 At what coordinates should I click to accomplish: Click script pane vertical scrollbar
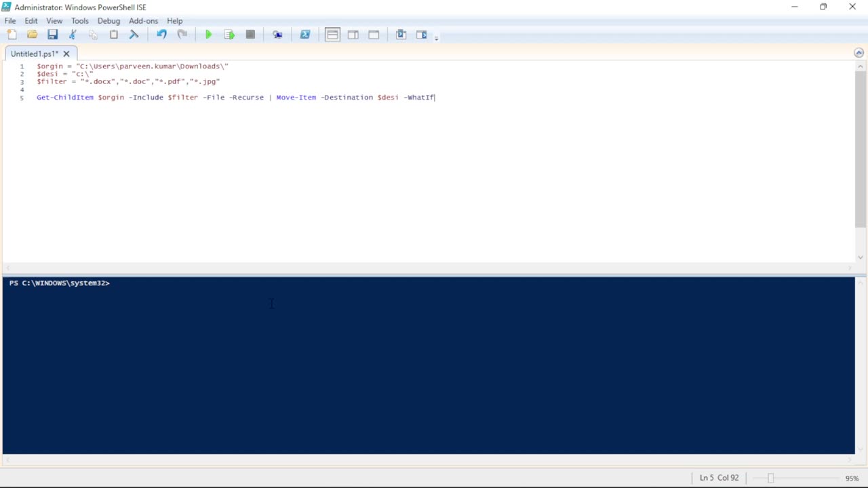click(x=861, y=149)
